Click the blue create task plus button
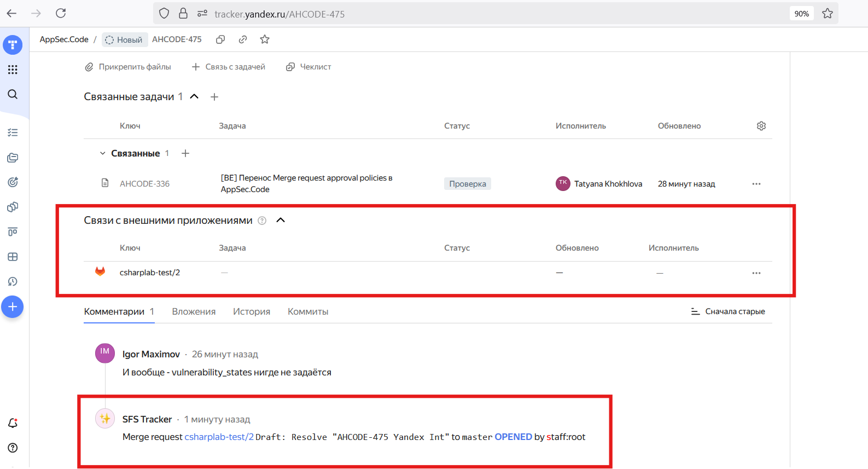868x469 pixels. coord(13,307)
